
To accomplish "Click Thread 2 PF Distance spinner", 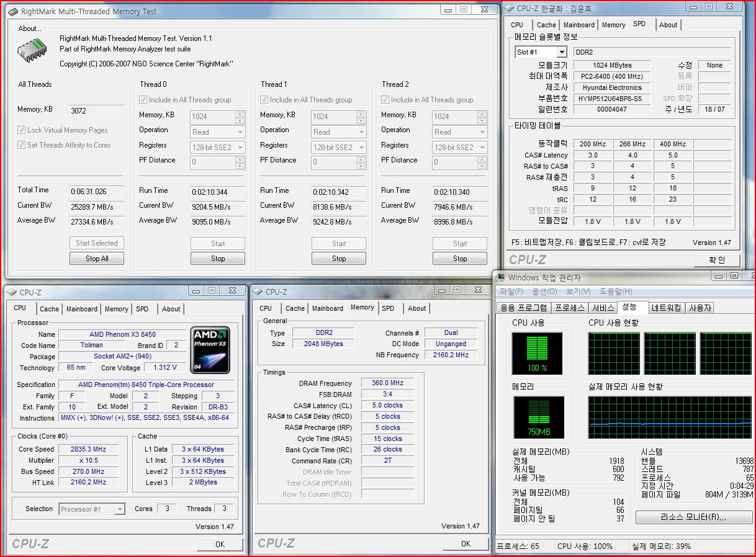I will 482,162.
